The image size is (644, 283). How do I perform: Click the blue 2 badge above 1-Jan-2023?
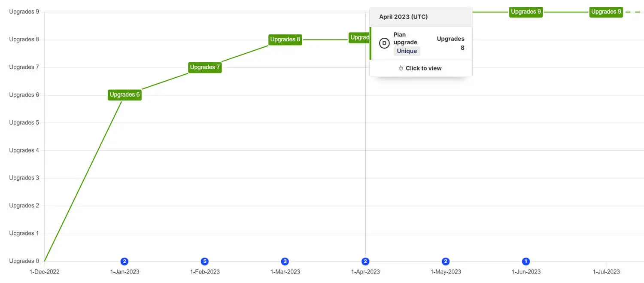pyautogui.click(x=125, y=261)
